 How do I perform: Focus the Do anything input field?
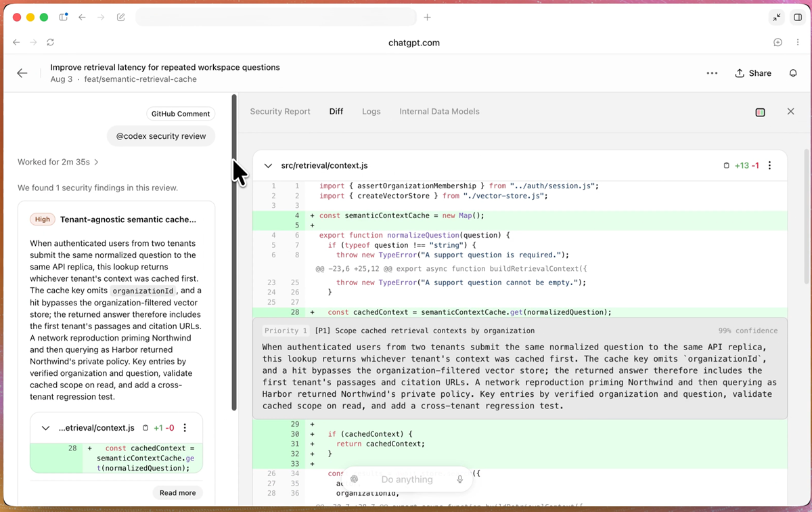[407, 479]
